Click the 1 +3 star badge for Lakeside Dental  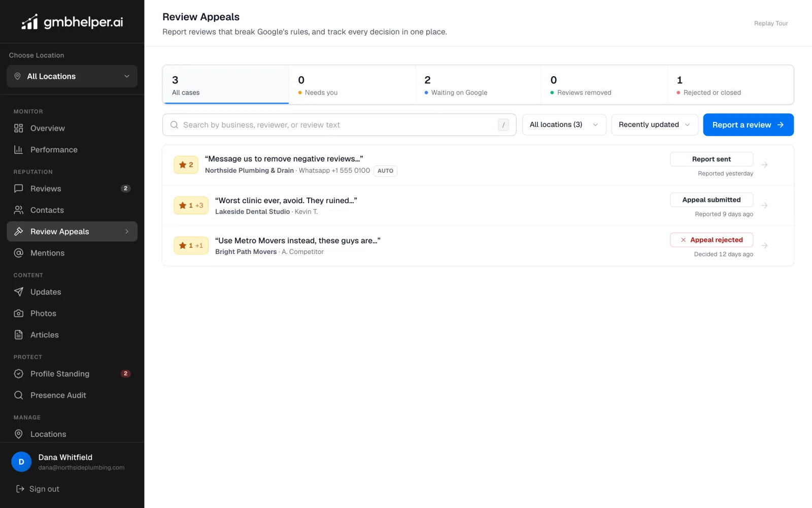click(191, 205)
